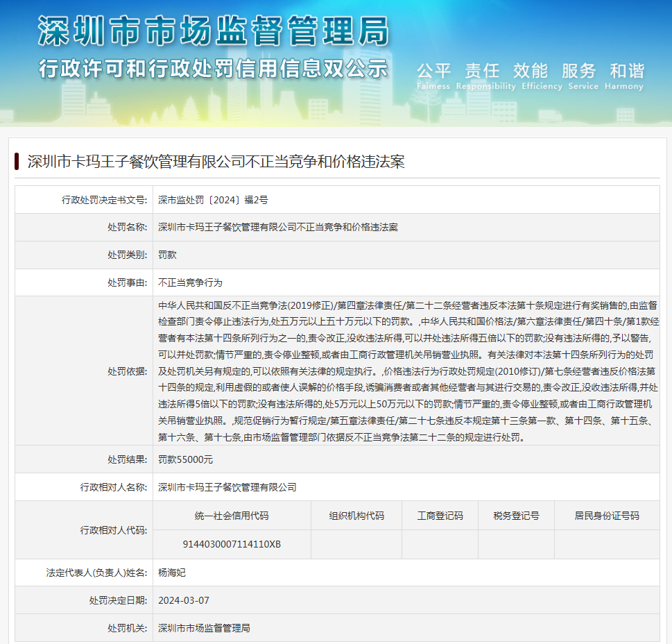Select the representative name 杨海妃
The width and height of the screenshot is (672, 644).
pyautogui.click(x=172, y=573)
